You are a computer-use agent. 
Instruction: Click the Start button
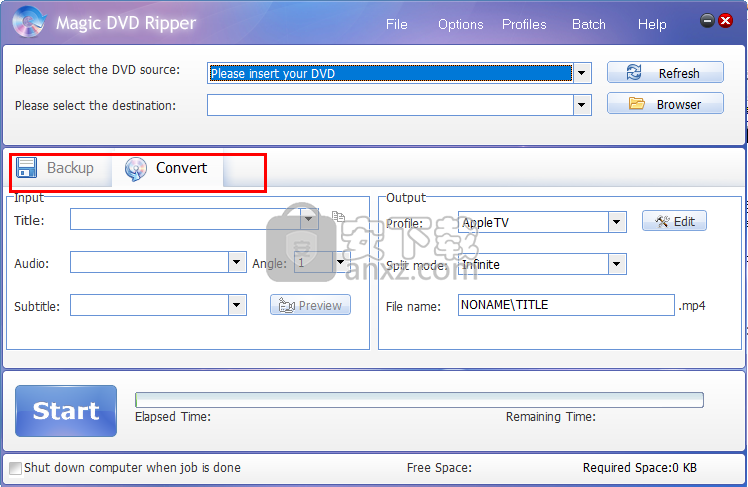(66, 411)
